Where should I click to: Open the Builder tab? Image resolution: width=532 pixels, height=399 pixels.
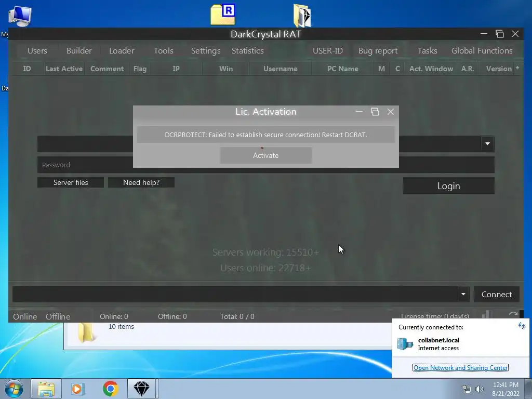coord(79,51)
